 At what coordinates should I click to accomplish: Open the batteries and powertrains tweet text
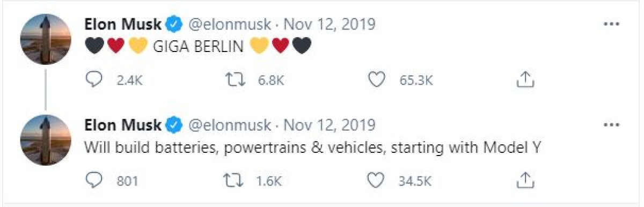pos(314,149)
